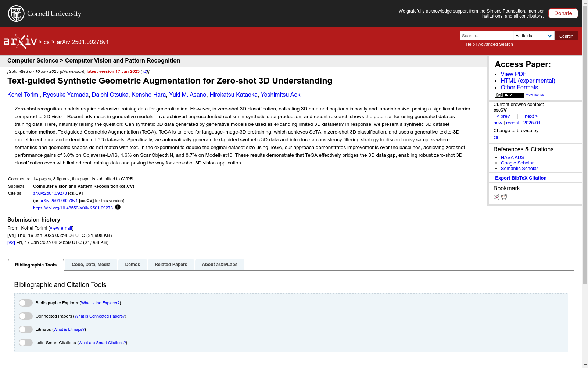
Task: Open the Related Papers tab
Action: tap(171, 264)
